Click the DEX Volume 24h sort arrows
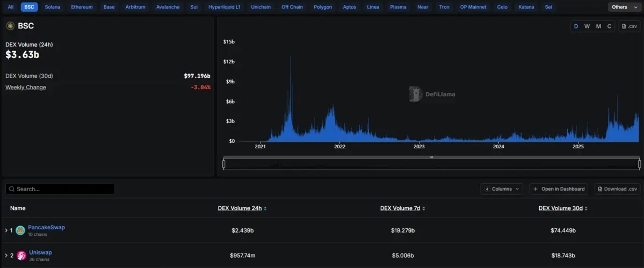Viewport: 644px width, 268px height. point(265,208)
